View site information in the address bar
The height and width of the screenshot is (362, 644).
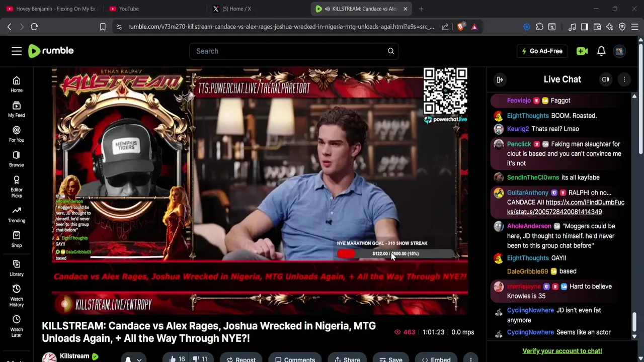(x=119, y=27)
